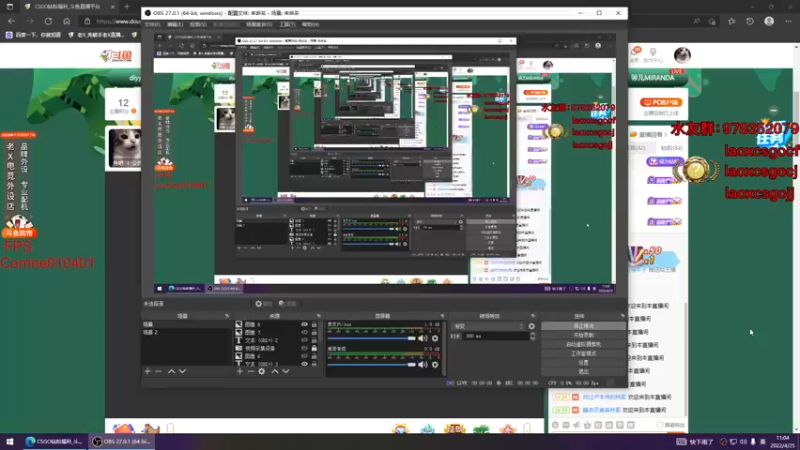The width and height of the screenshot is (800, 450).
Task: Open the 帮助(H) menu in OBS
Action: [x=310, y=24]
